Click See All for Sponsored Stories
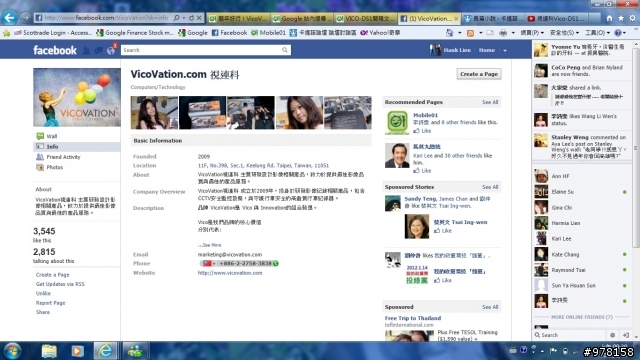The height and width of the screenshot is (360, 640). tap(490, 187)
